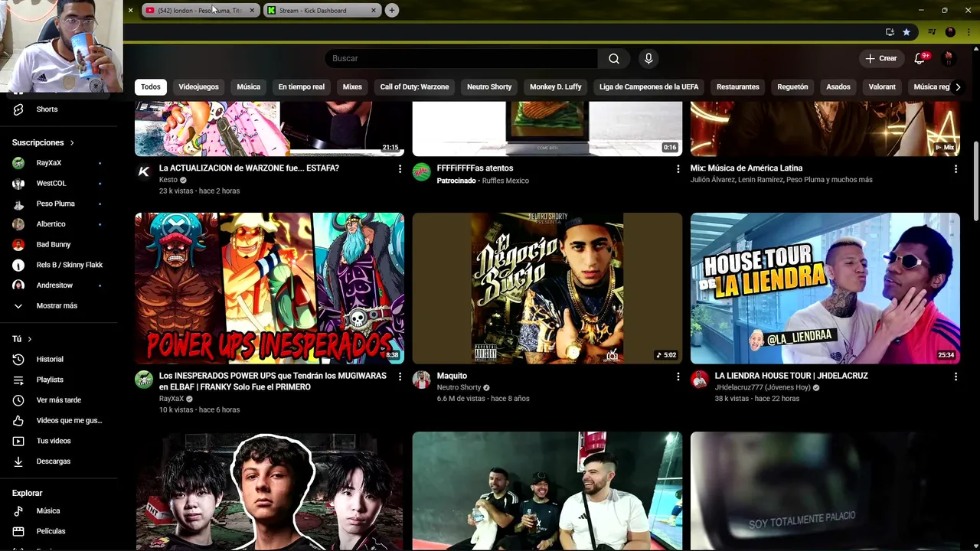
Task: Select the Neutro Shorty chip
Action: (489, 86)
